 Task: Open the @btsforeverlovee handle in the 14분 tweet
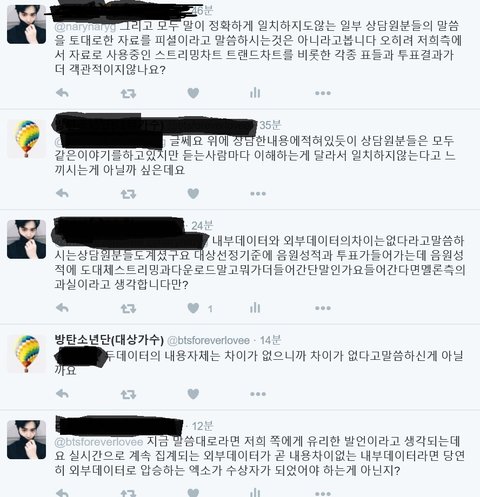(208, 340)
